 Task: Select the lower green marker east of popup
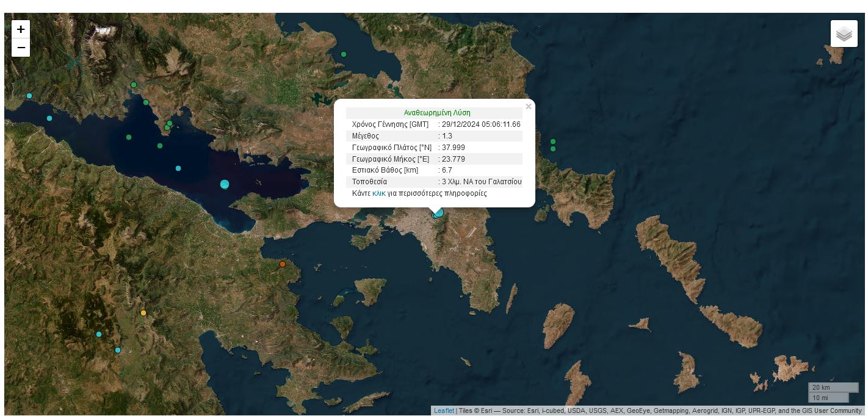pyautogui.click(x=553, y=149)
